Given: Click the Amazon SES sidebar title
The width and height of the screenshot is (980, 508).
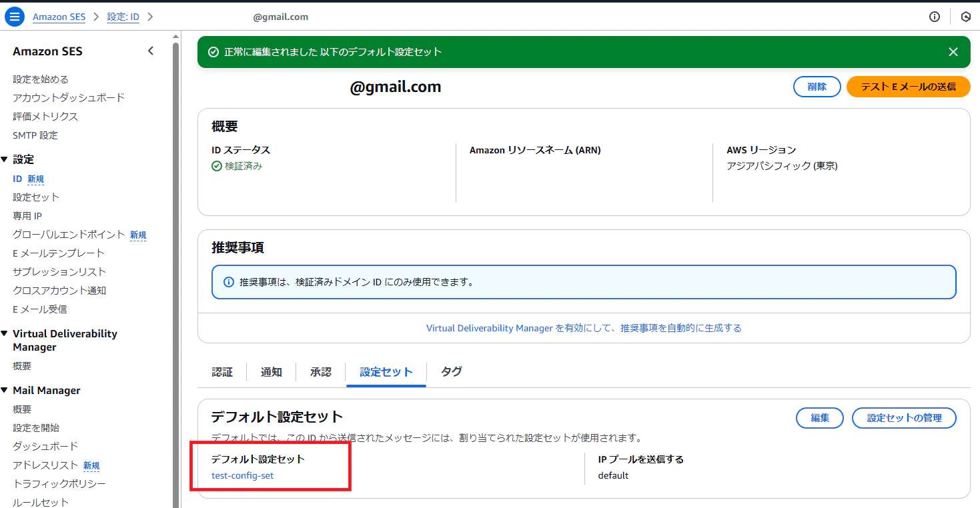Looking at the screenshot, I should [47, 51].
